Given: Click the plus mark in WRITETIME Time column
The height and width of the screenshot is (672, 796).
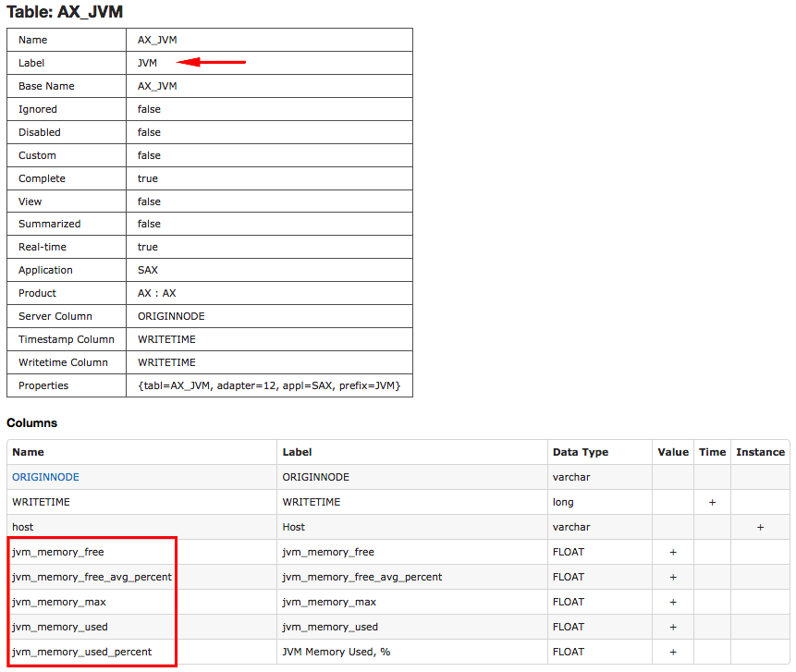Looking at the screenshot, I should click(712, 502).
